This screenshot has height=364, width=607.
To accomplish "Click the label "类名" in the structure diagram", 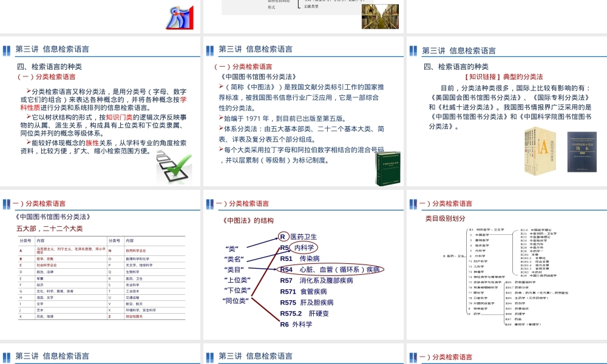I will (x=234, y=259).
